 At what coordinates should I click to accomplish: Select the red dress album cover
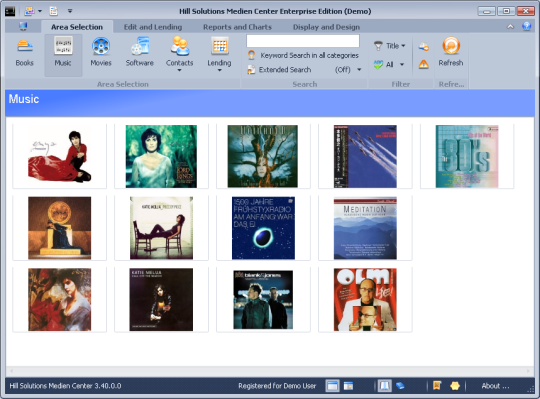(60, 156)
